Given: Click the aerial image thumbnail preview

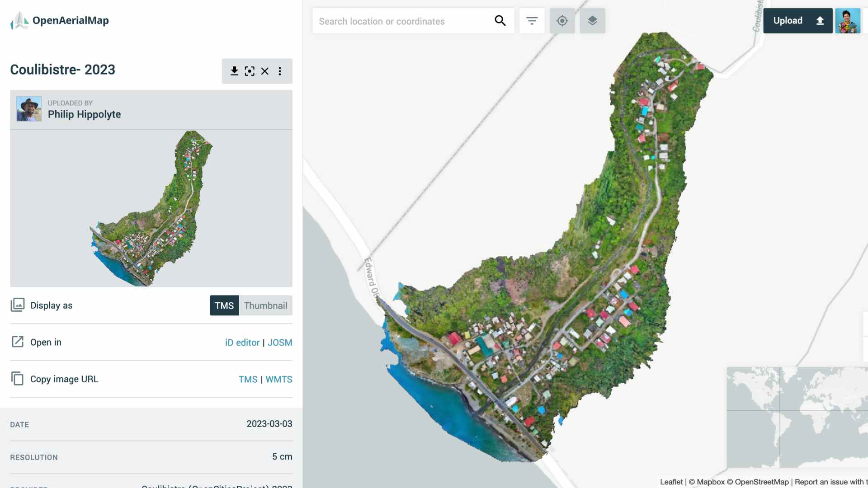Looking at the screenshot, I should click(151, 208).
